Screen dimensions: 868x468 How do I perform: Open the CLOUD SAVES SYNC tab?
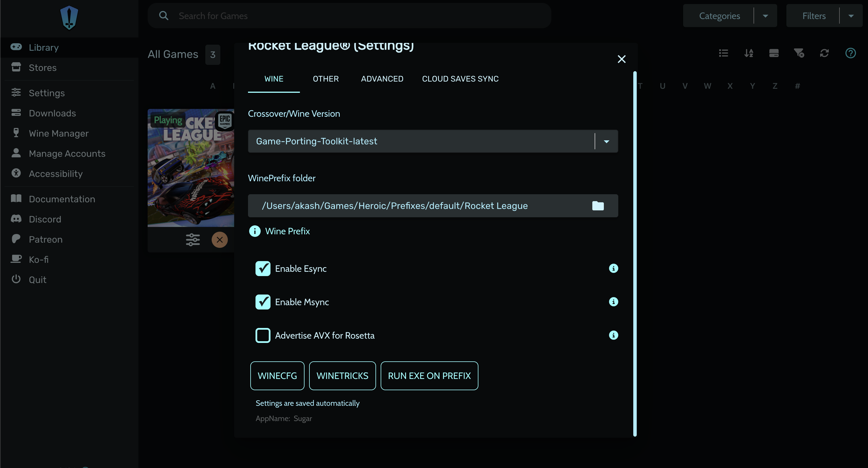tap(460, 79)
